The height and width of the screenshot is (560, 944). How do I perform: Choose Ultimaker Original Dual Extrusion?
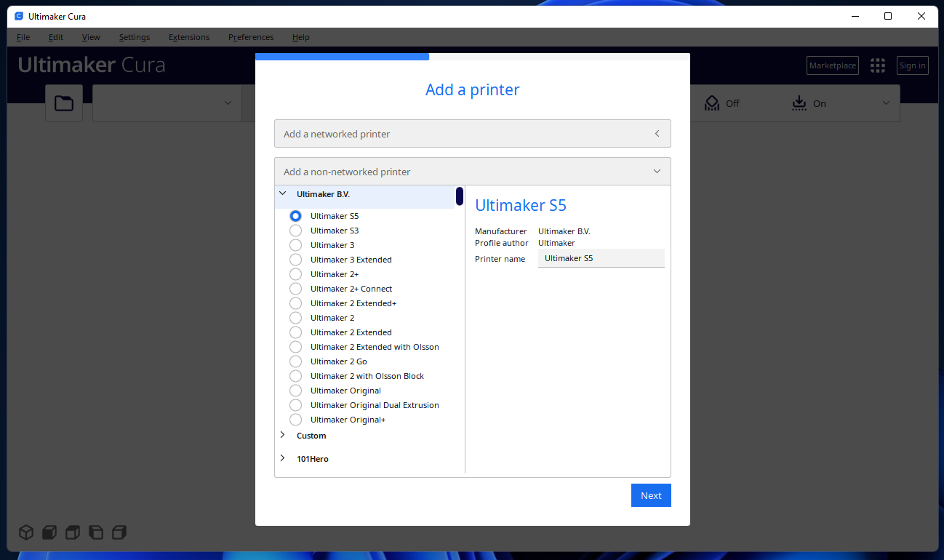[x=295, y=405]
